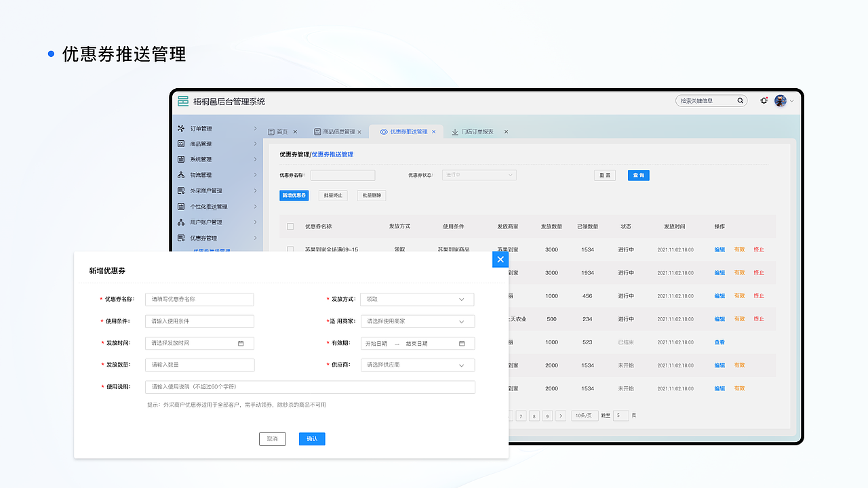
Task: Open the 供应商 dropdown in the dialog
Action: tap(418, 365)
